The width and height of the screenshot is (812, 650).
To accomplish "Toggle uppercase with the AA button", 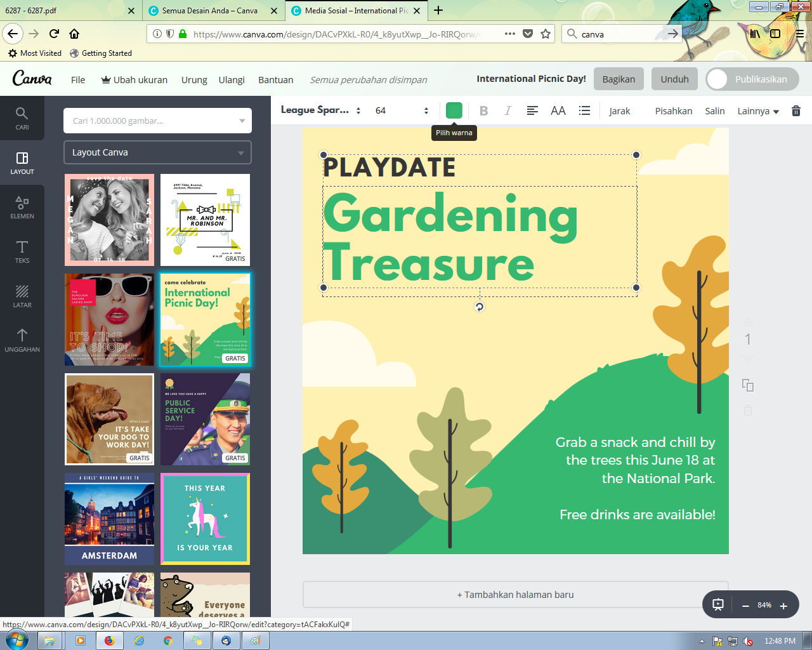I will pos(558,110).
